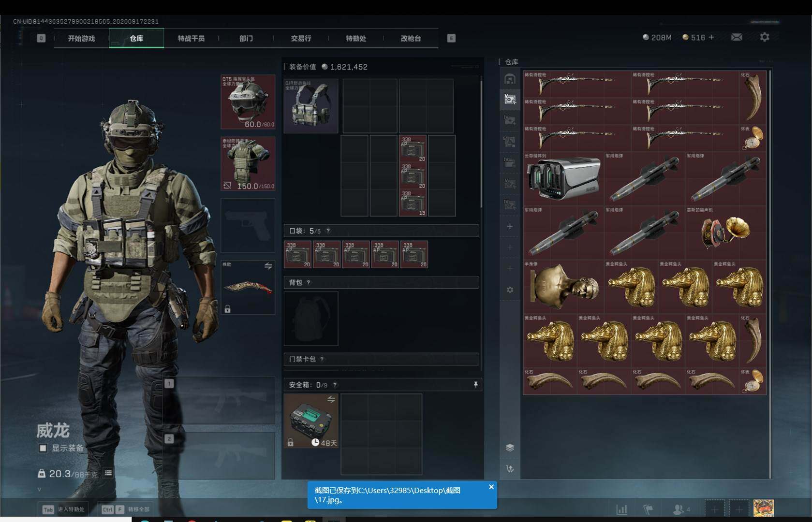Open the 开始游戏 tab
812x522 pixels.
click(81, 38)
